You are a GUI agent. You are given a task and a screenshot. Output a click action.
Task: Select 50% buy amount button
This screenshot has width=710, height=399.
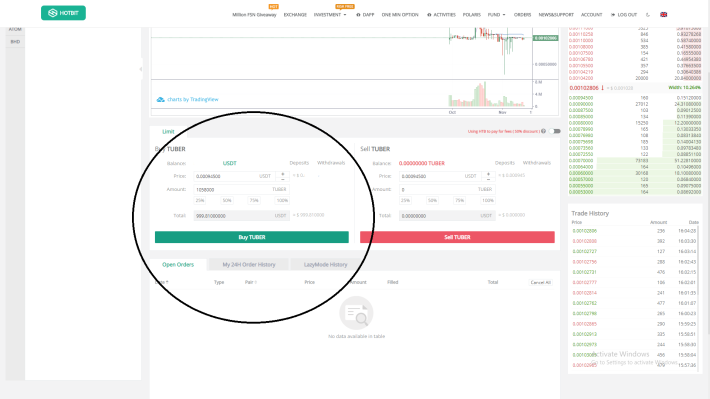(227, 200)
